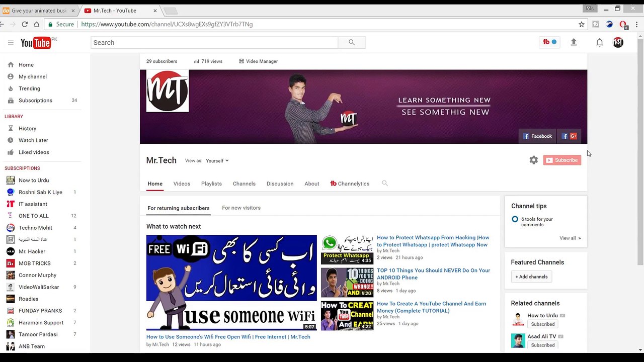Open the Create YouTube Channel video thumbnail
This screenshot has width=644, height=362.
[x=347, y=316]
